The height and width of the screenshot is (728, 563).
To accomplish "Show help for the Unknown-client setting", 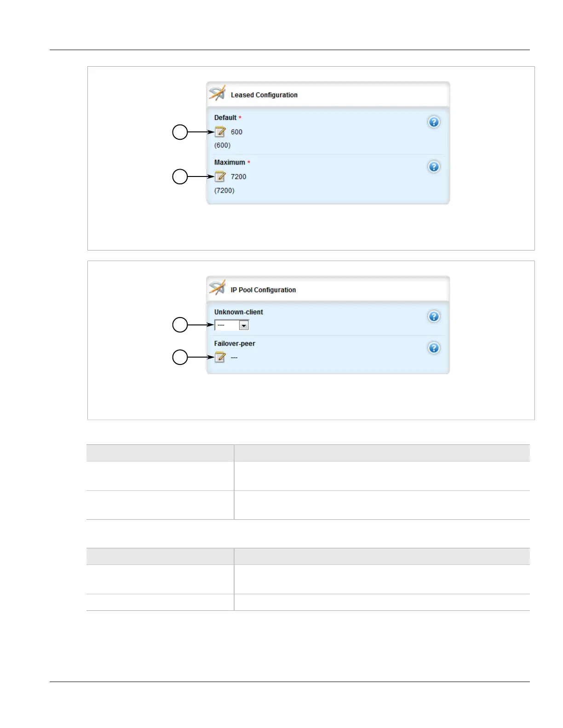I will click(x=434, y=317).
